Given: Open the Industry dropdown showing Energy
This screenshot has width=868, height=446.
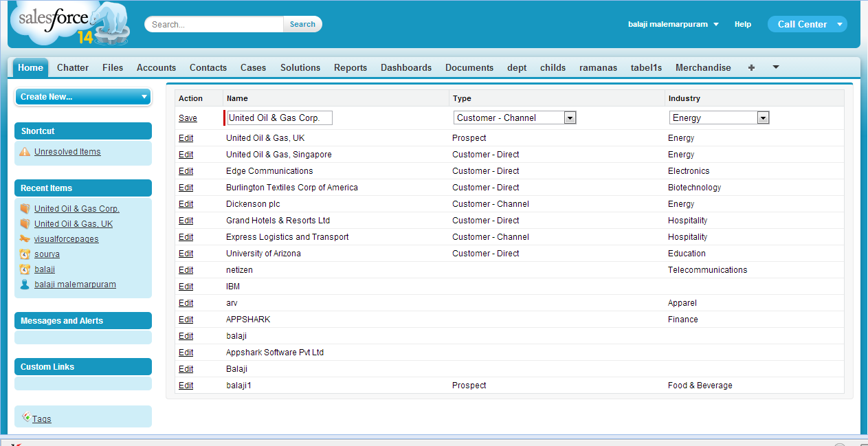Looking at the screenshot, I should [x=720, y=118].
